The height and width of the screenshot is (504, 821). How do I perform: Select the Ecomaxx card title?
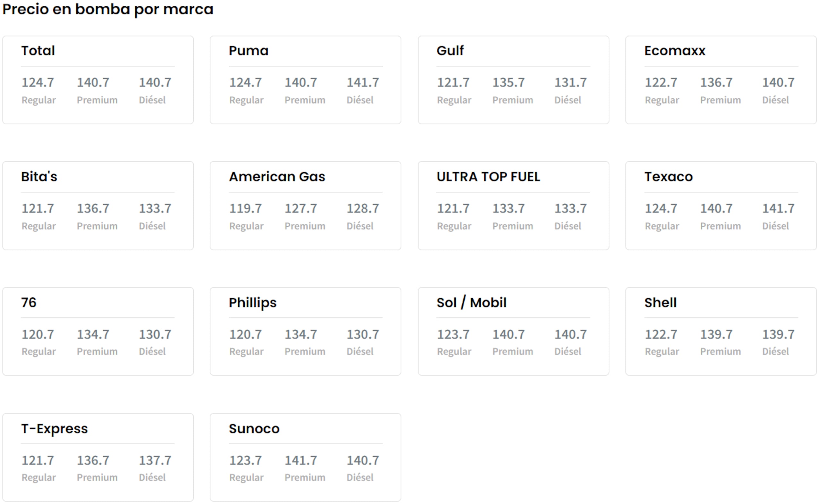pos(675,51)
